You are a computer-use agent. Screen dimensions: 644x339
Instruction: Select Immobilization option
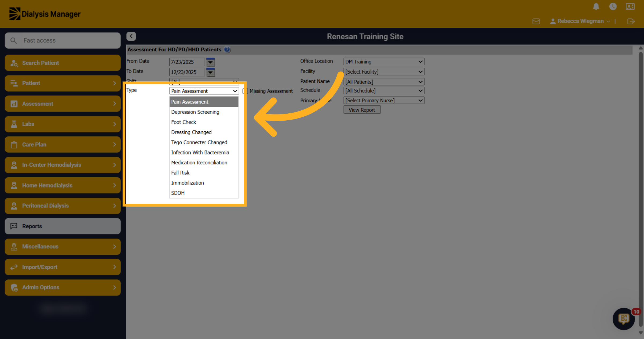click(204, 183)
